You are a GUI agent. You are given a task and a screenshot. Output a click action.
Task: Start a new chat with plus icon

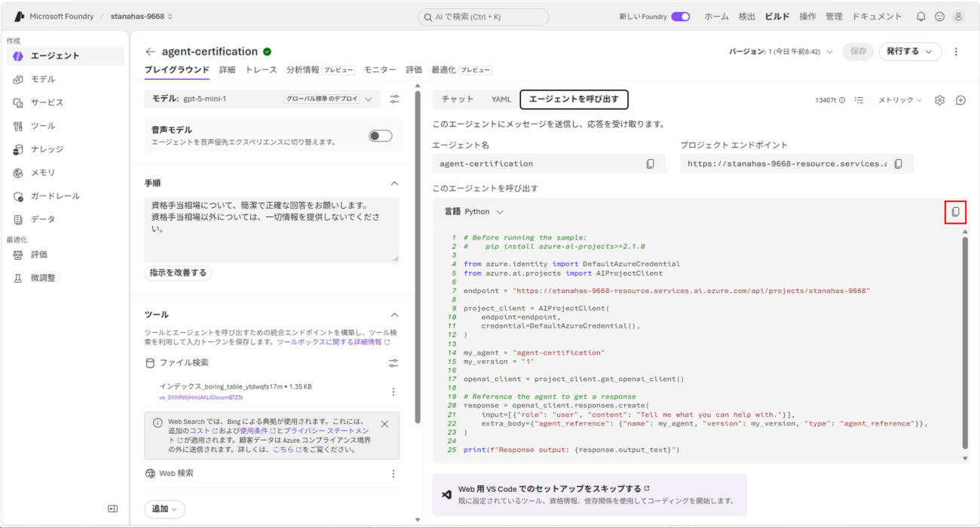[x=960, y=100]
